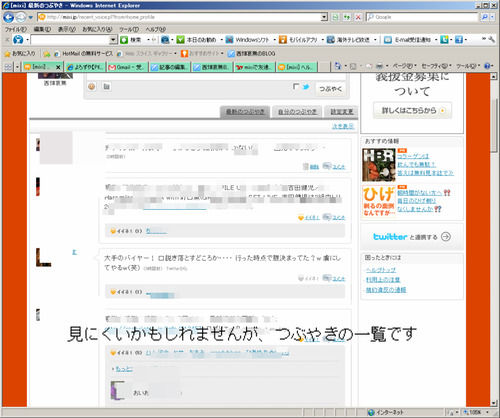Click the blue Help question mark icon

(x=487, y=66)
